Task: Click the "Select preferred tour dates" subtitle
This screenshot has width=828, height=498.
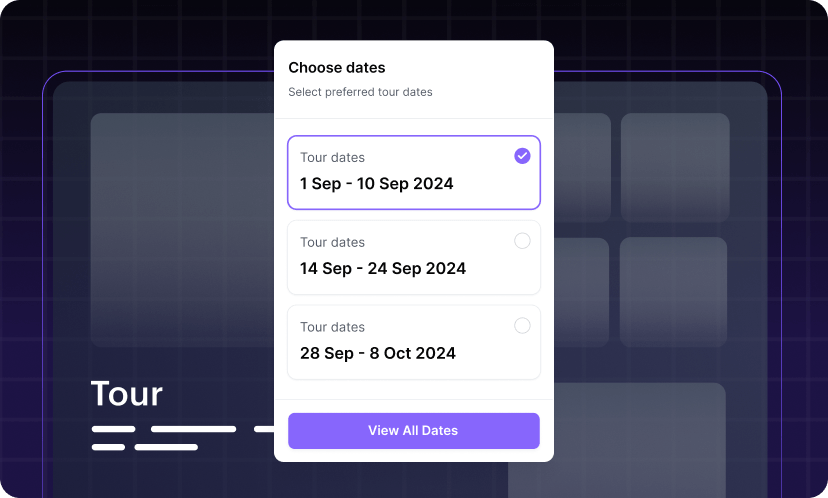Action: [360, 92]
